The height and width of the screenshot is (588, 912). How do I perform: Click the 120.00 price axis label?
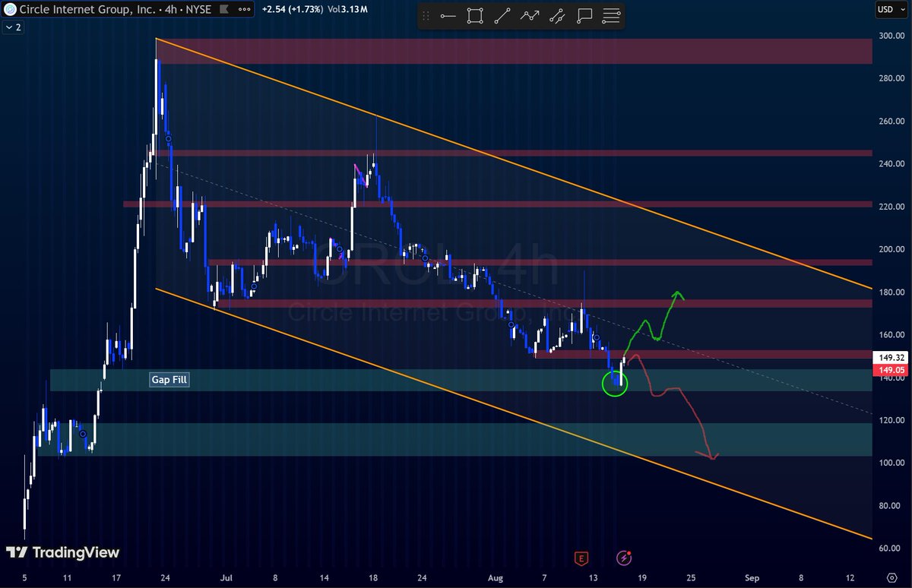pyautogui.click(x=891, y=420)
